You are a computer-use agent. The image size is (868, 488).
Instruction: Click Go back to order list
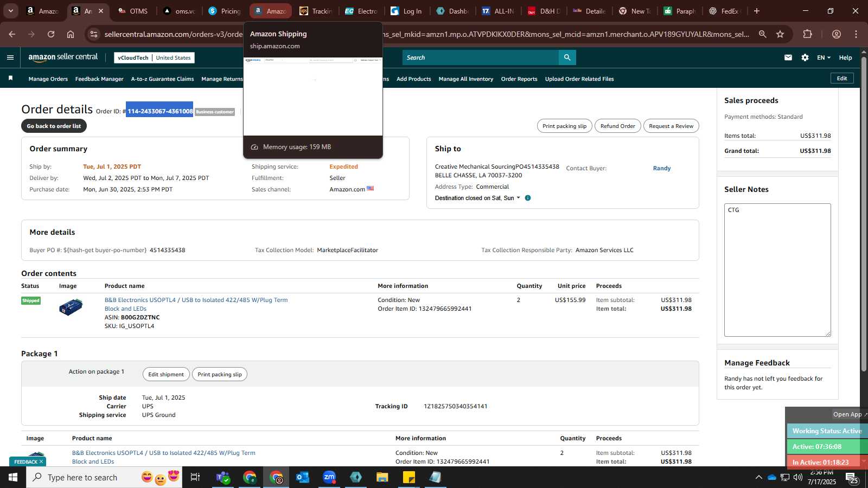pos(54,126)
